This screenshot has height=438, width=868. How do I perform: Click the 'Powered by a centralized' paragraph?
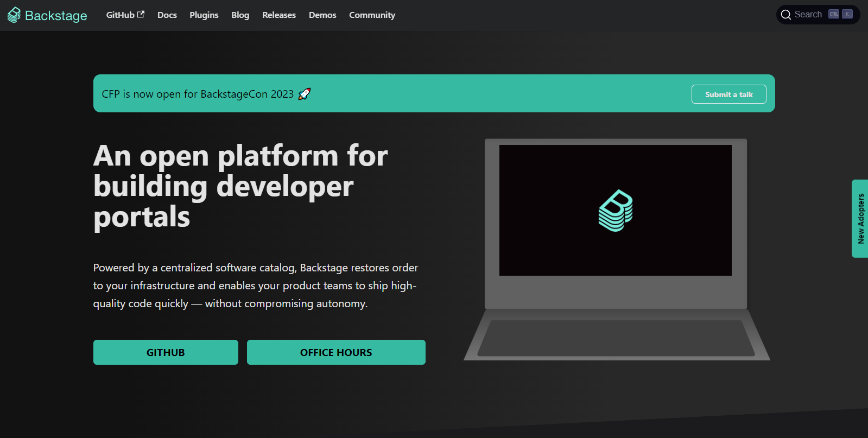point(256,285)
